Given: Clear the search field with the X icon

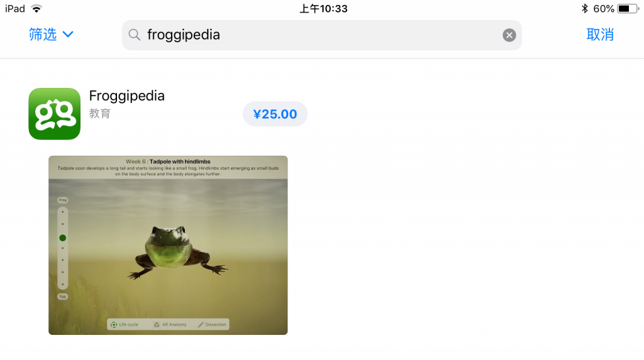Looking at the screenshot, I should tap(509, 35).
